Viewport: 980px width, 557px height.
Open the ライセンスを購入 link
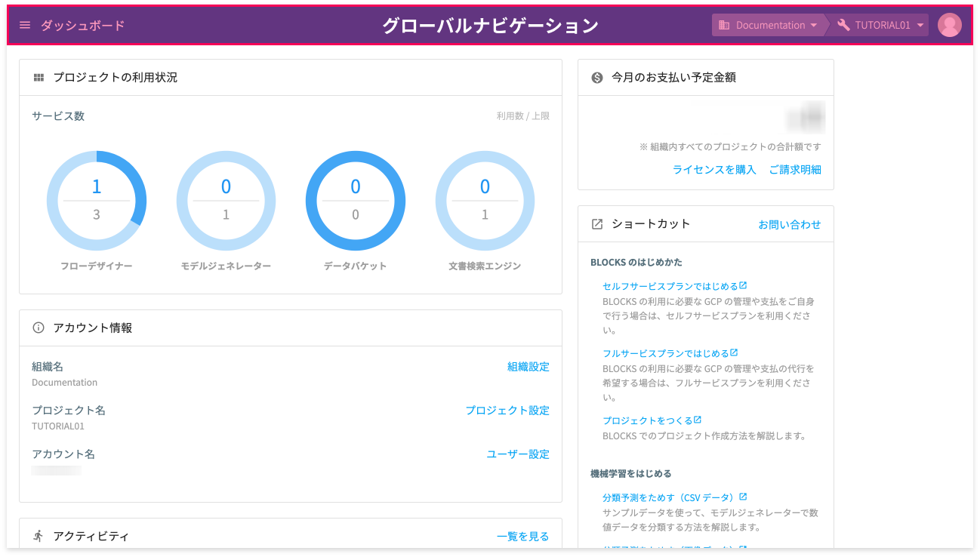click(714, 170)
